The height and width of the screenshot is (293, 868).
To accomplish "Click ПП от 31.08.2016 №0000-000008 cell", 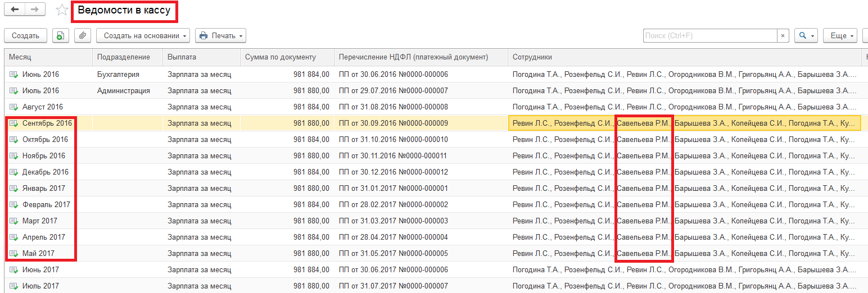I will (x=421, y=107).
